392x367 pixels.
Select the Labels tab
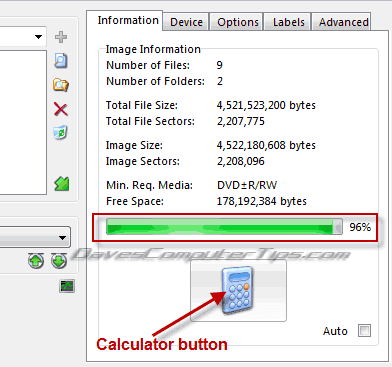[288, 22]
